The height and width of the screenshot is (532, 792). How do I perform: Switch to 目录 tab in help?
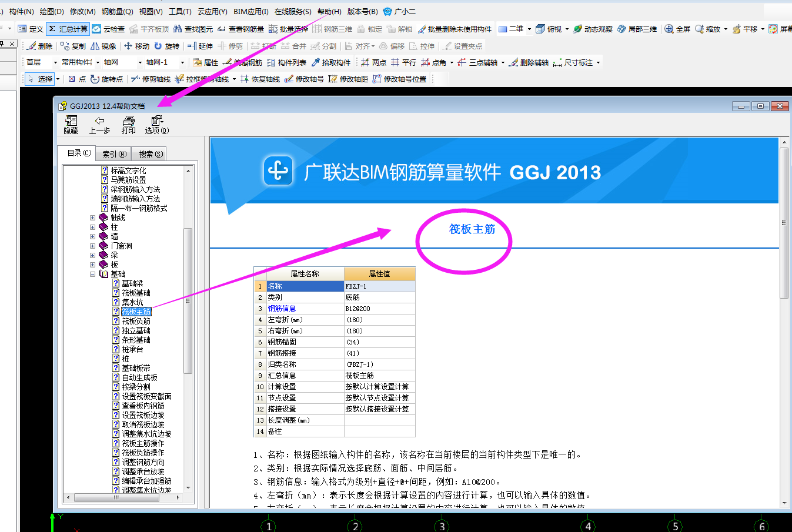click(78, 153)
